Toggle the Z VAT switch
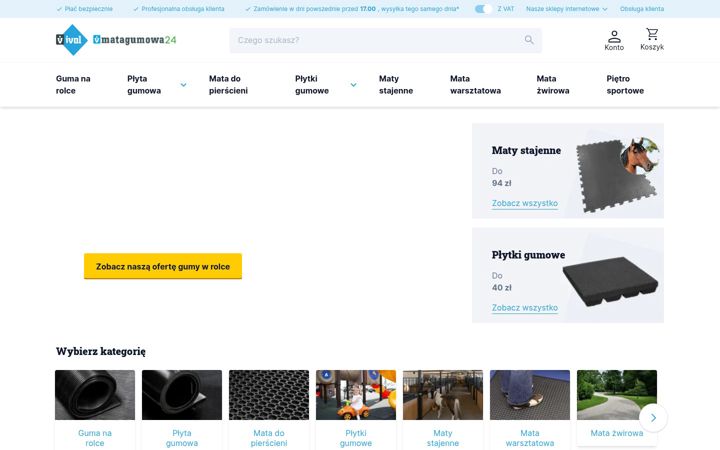 pyautogui.click(x=483, y=9)
